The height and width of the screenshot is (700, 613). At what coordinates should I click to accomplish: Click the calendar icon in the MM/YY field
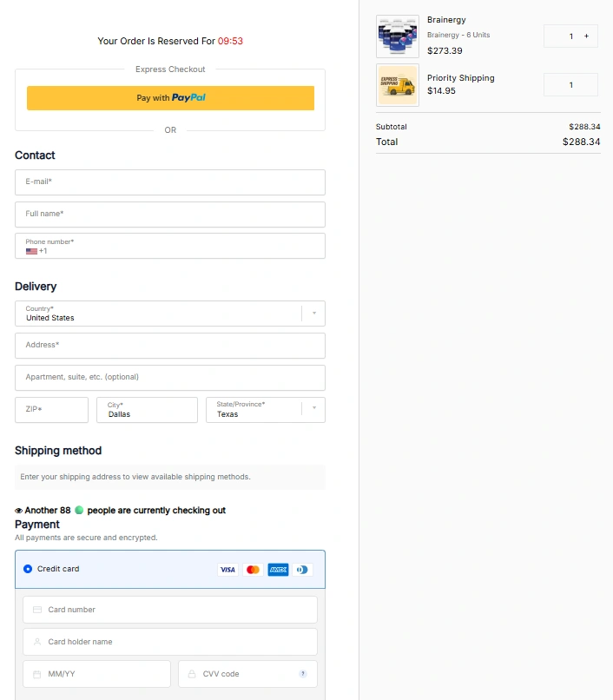pos(36,673)
